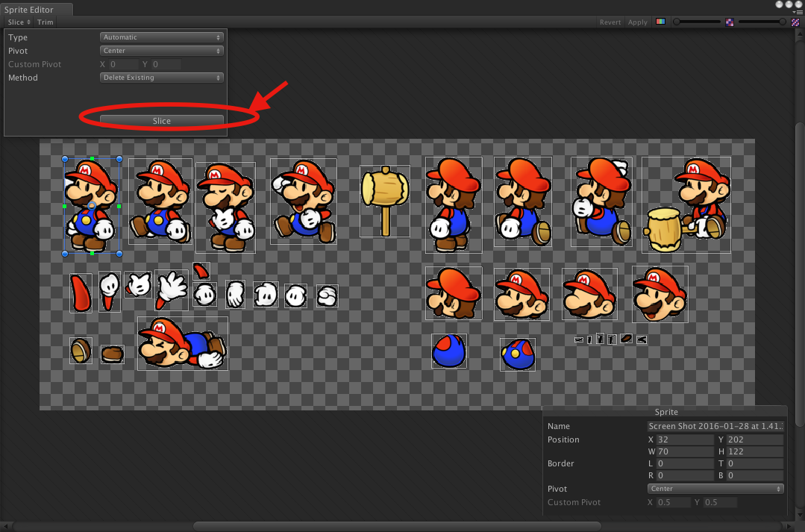
Task: Open the Method dropdown set to Delete Existing
Action: (x=161, y=78)
